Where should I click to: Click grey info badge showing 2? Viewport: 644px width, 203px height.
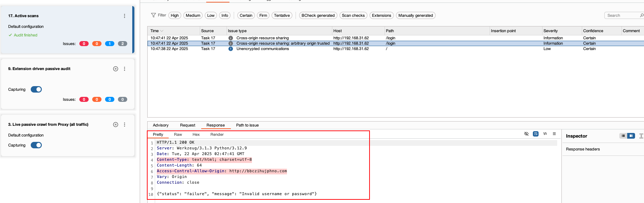tap(123, 44)
